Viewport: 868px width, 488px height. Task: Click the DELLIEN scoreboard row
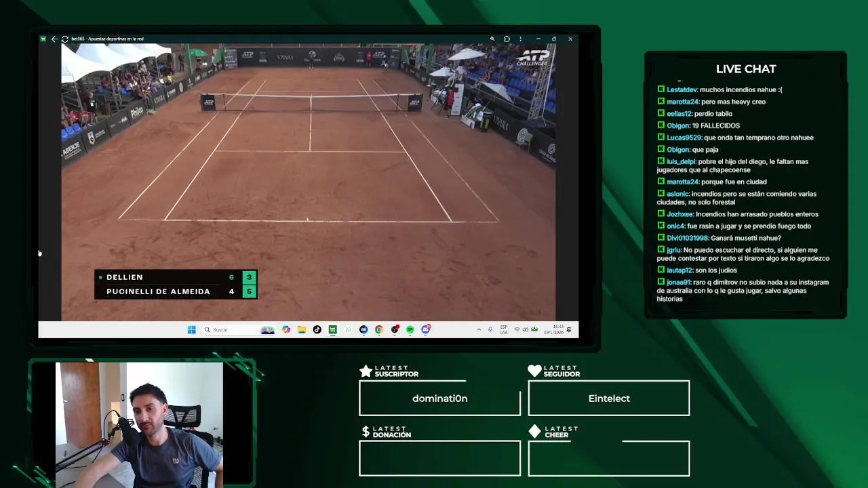point(176,277)
